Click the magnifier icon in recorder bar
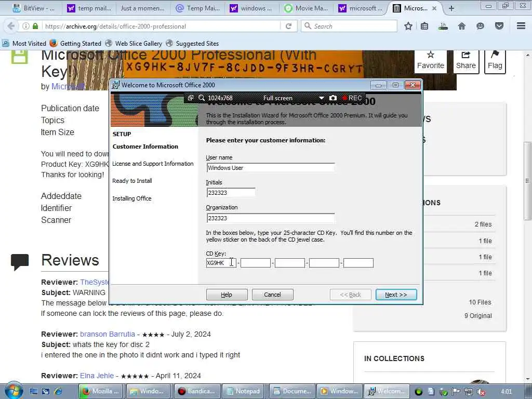The height and width of the screenshot is (399, 532). pos(202,98)
